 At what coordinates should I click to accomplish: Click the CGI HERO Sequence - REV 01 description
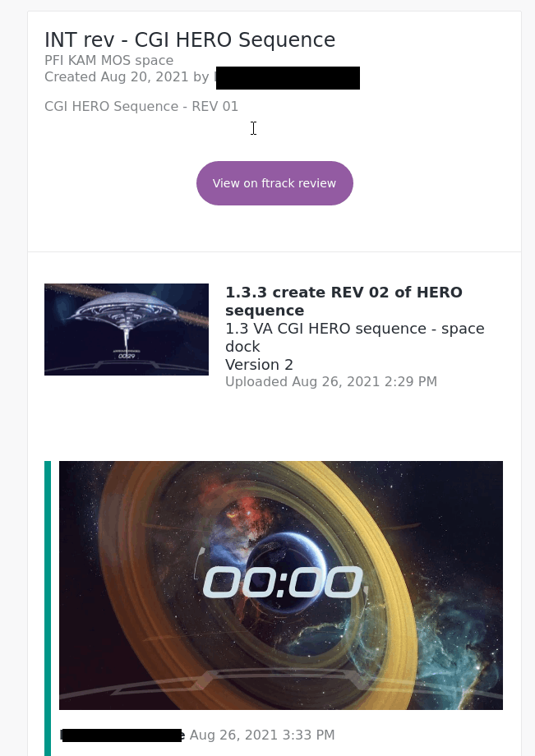[x=141, y=106]
